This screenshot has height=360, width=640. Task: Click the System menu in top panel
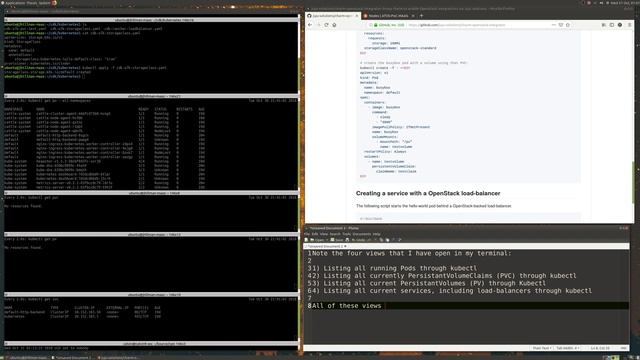44,3
